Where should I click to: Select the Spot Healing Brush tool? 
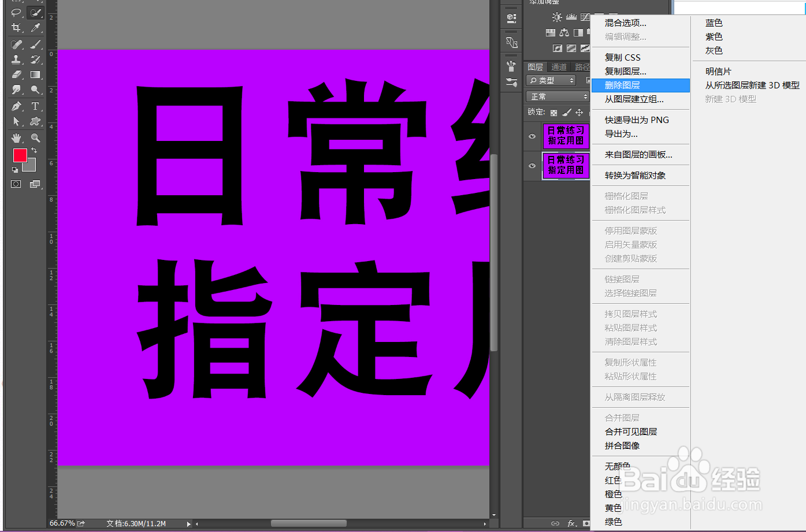[x=16, y=44]
